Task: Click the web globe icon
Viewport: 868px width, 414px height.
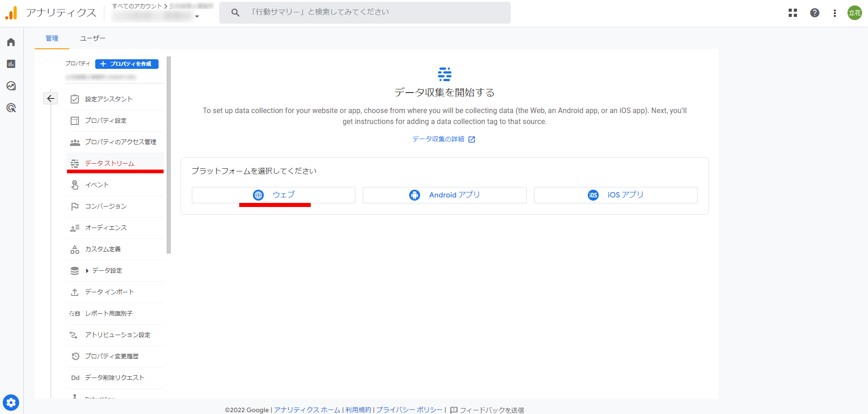Action: point(258,195)
